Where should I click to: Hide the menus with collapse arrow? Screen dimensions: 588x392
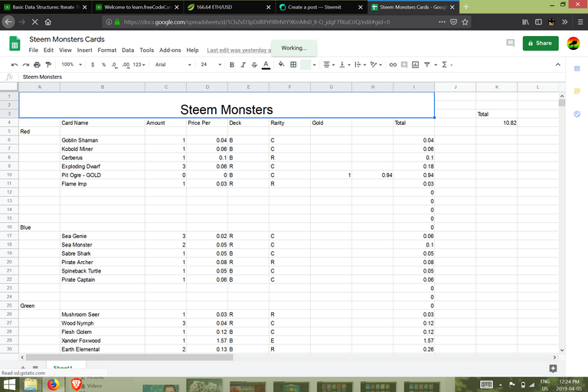(x=558, y=64)
